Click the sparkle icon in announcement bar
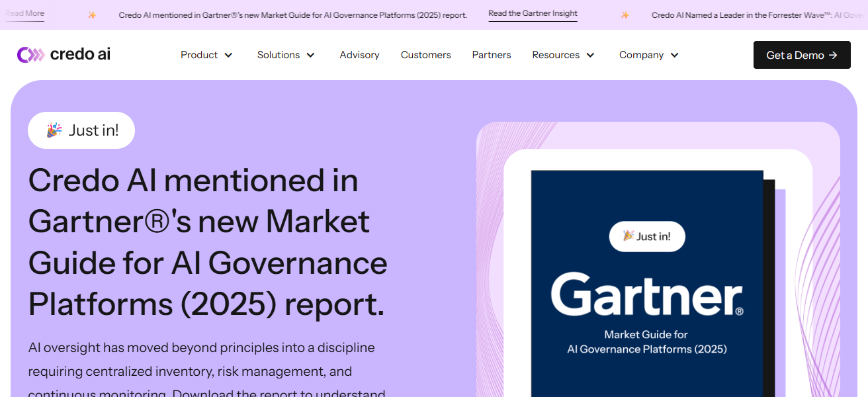Viewport: 868px width, 397px height. pos(92,15)
